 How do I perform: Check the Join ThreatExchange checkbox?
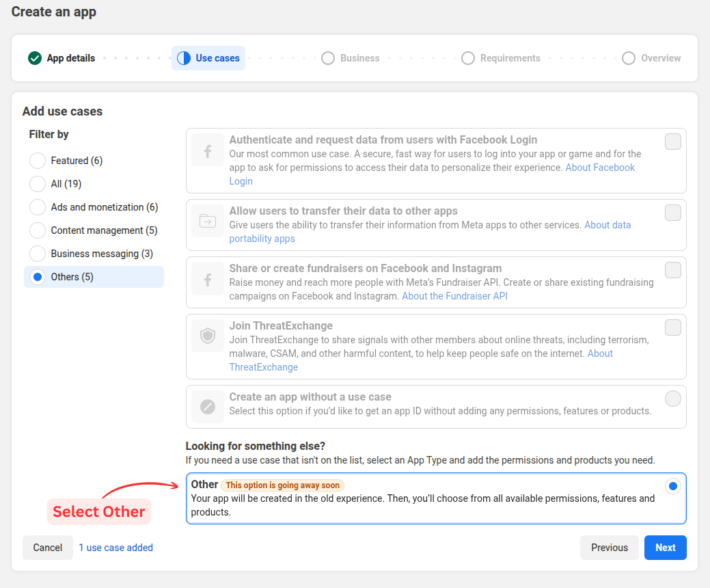click(x=673, y=328)
